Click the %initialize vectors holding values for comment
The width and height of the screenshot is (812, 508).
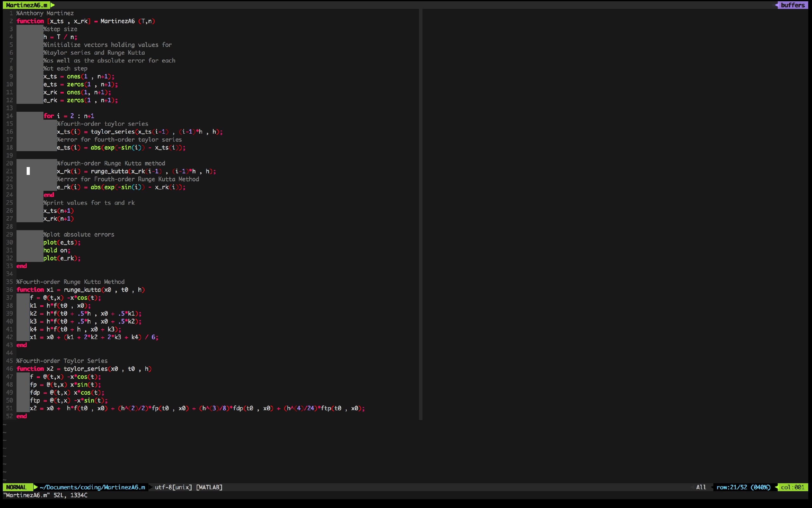click(x=108, y=45)
